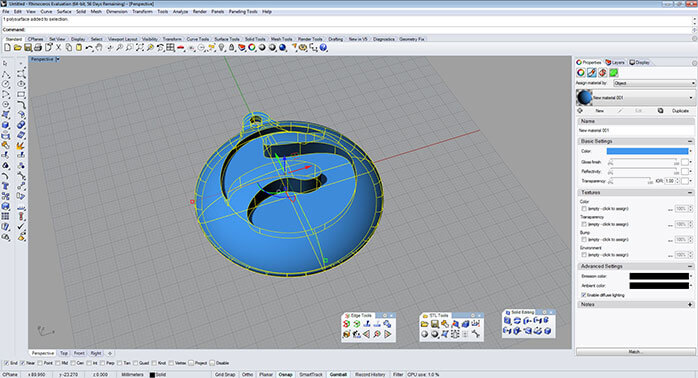This screenshot has width=698, height=378.
Task: Click the Open folder icon in STL Tools
Action: click(425, 324)
